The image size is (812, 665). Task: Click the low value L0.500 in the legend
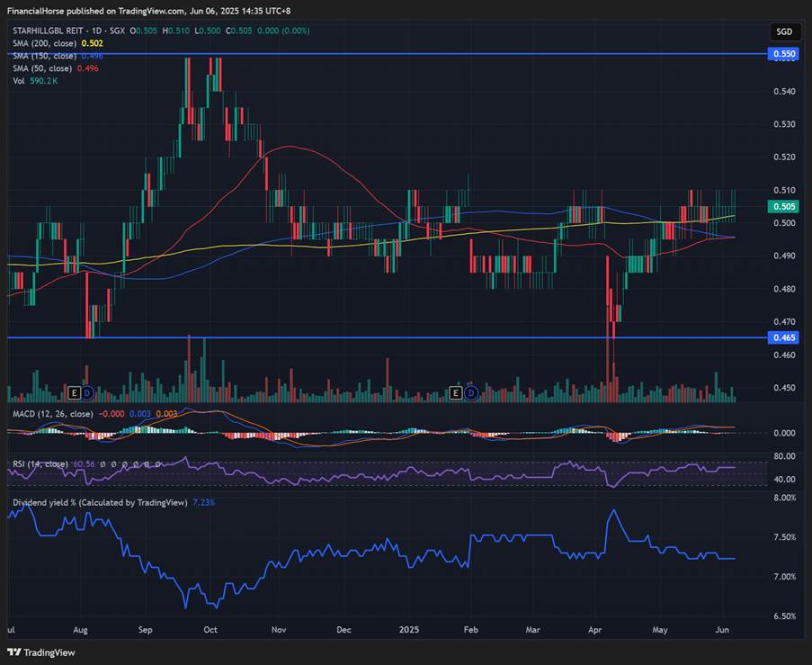tap(208, 31)
